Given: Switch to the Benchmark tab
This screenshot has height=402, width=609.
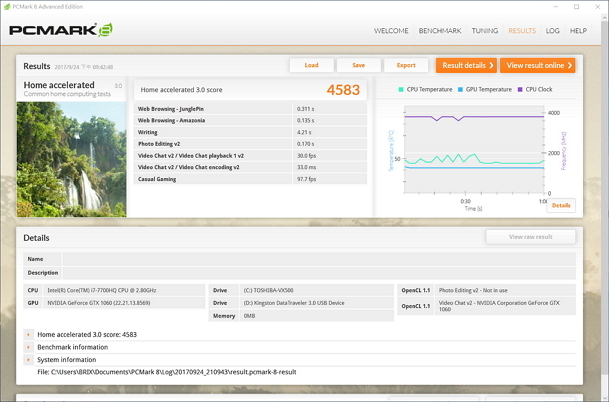Looking at the screenshot, I should pos(440,31).
